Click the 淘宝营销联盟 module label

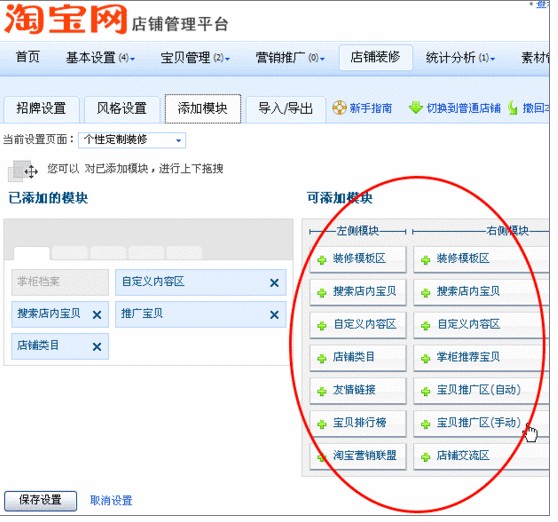365,455
